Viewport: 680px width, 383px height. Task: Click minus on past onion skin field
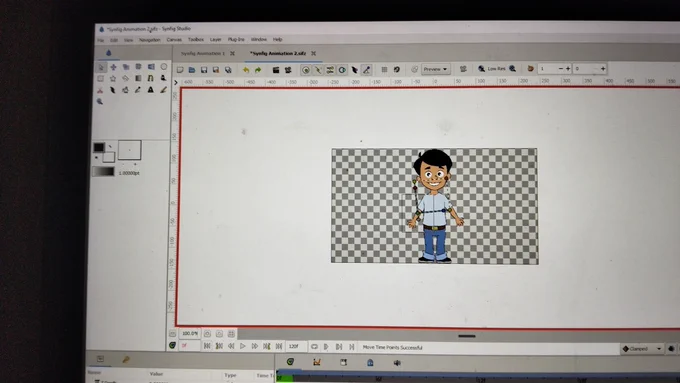pyautogui.click(x=561, y=69)
